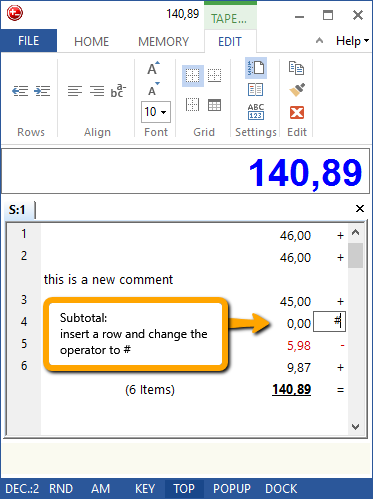Click the operator input containing #

329,322
